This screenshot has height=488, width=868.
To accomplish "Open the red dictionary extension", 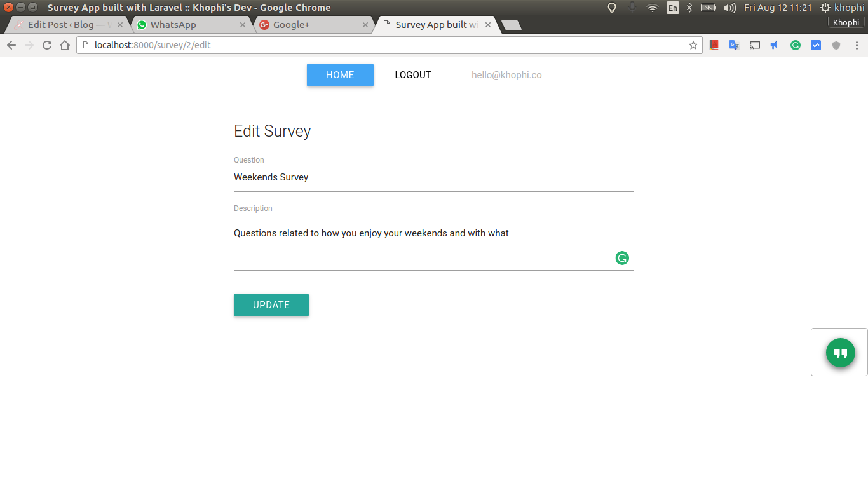I will pos(714,45).
